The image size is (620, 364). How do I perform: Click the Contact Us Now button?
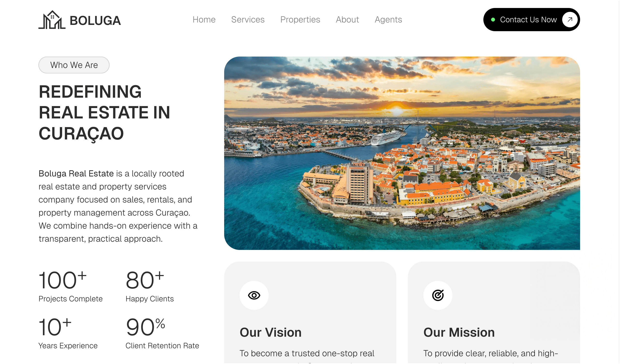532,20
